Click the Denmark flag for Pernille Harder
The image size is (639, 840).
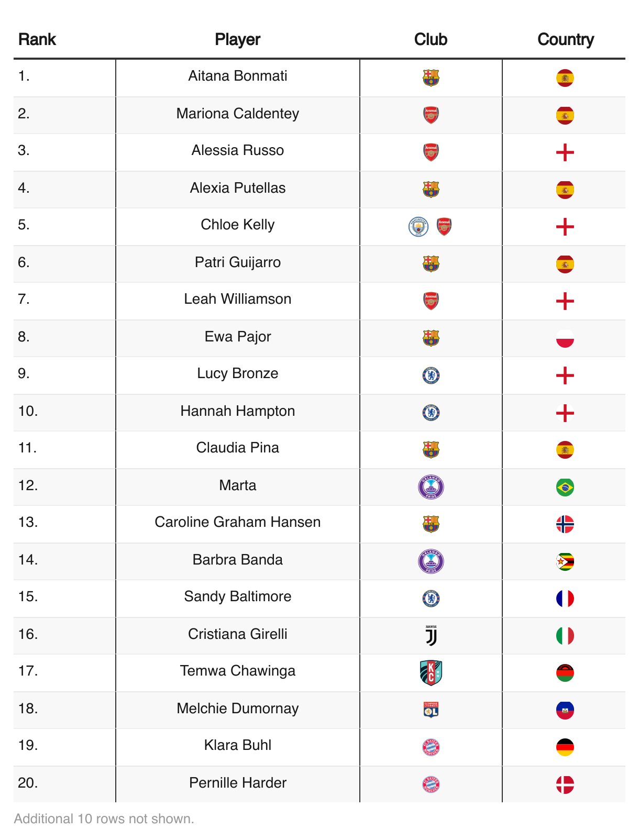pos(565,784)
